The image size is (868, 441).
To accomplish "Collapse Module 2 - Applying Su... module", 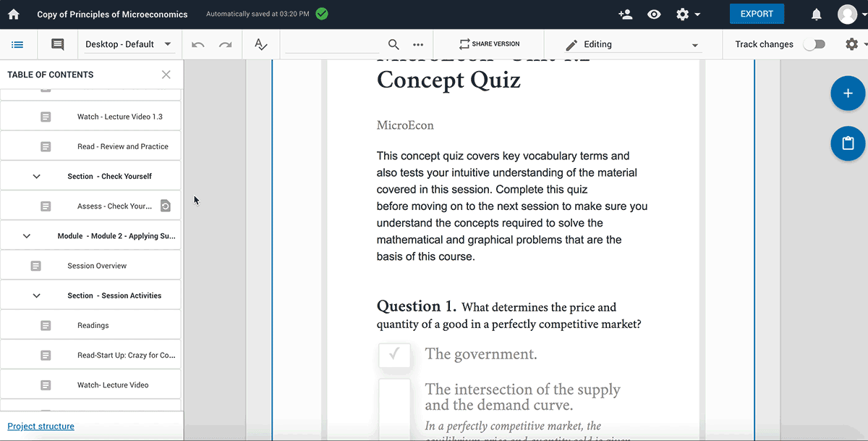I will [x=27, y=235].
